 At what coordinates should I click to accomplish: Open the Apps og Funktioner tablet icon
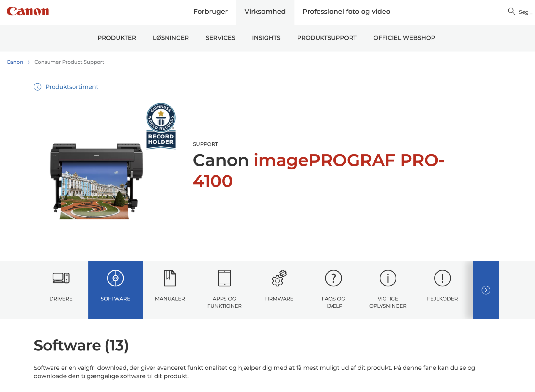pyautogui.click(x=224, y=278)
